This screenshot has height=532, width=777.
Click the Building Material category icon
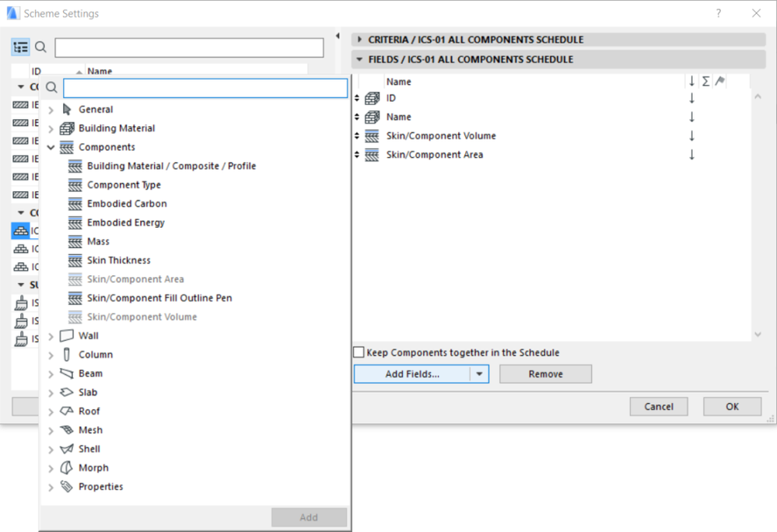(x=67, y=128)
